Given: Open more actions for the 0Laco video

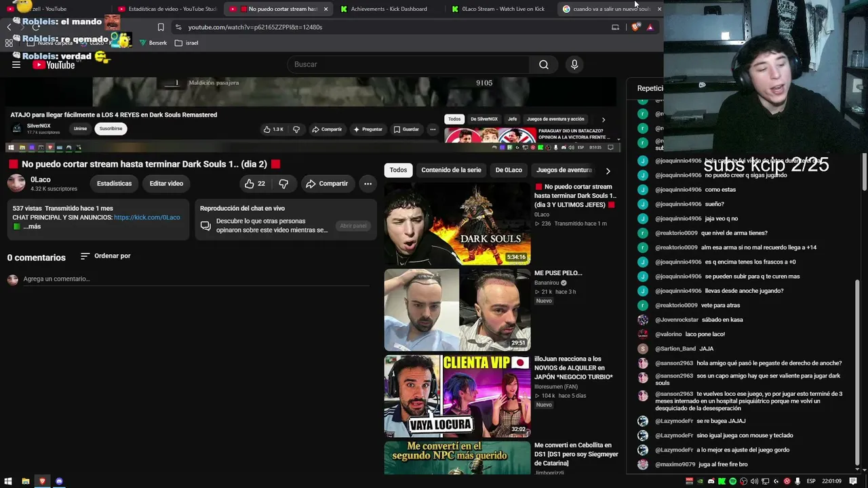Looking at the screenshot, I should point(368,184).
